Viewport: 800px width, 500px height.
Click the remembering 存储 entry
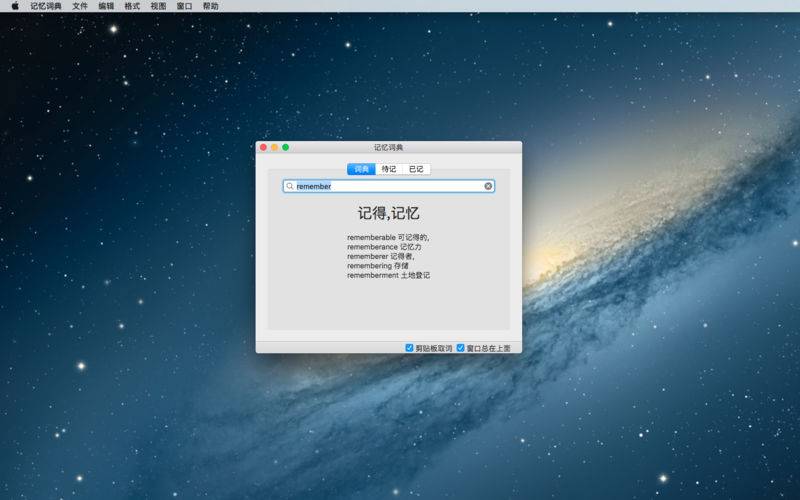coord(378,266)
